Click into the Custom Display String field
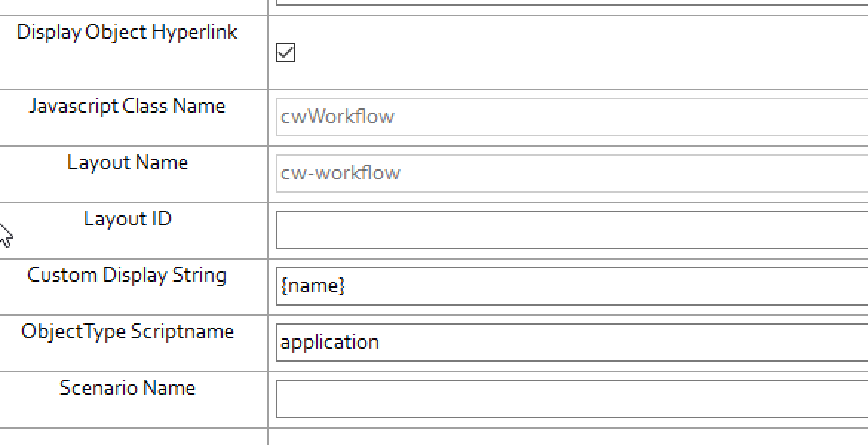The height and width of the screenshot is (445, 868). click(571, 286)
